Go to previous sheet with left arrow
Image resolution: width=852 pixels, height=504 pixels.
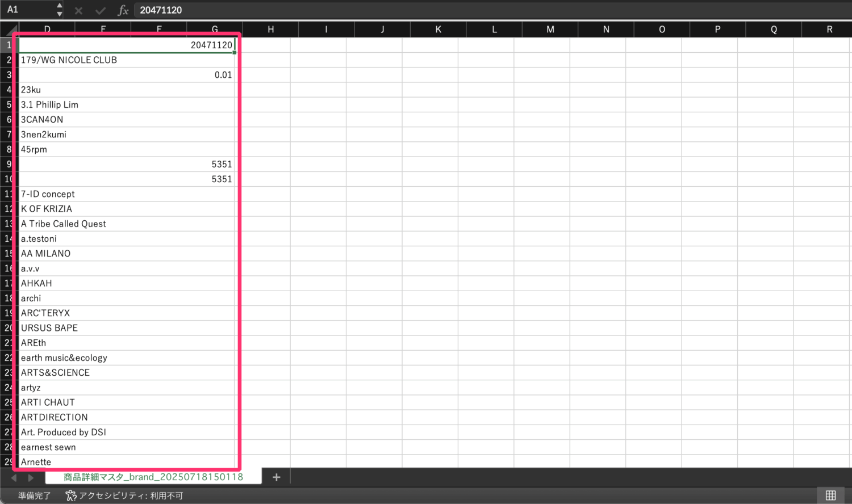coord(14,478)
